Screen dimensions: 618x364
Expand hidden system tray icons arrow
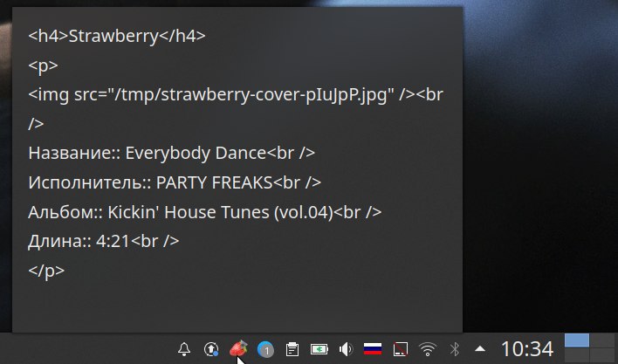pyautogui.click(x=480, y=348)
